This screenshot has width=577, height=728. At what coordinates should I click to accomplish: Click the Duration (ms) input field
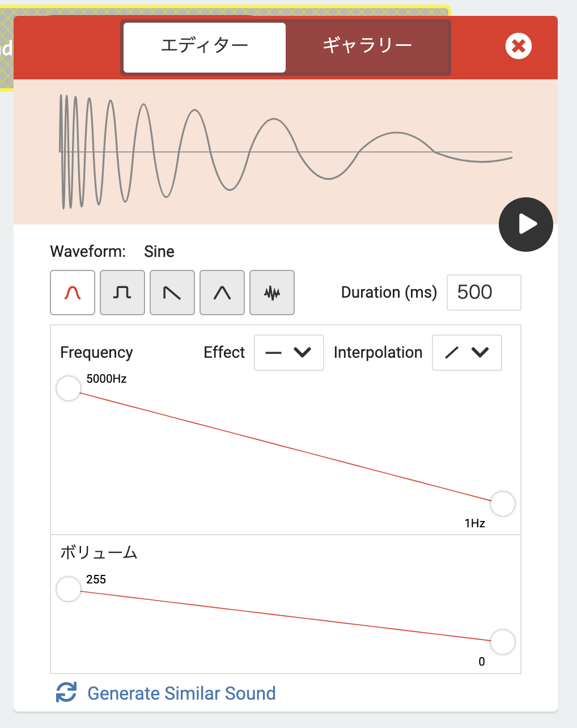click(x=484, y=293)
